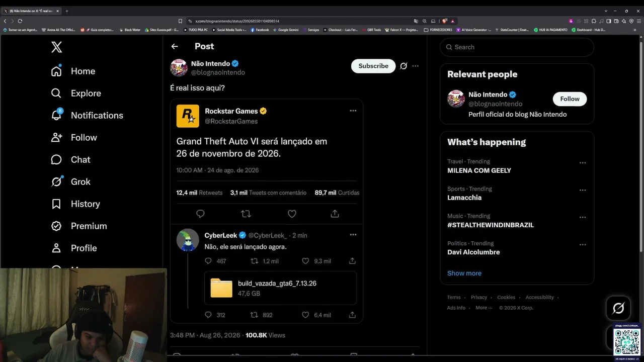Share the quoted card with 6,4 mil likes
This screenshot has width=644, height=362.
[x=352, y=315]
